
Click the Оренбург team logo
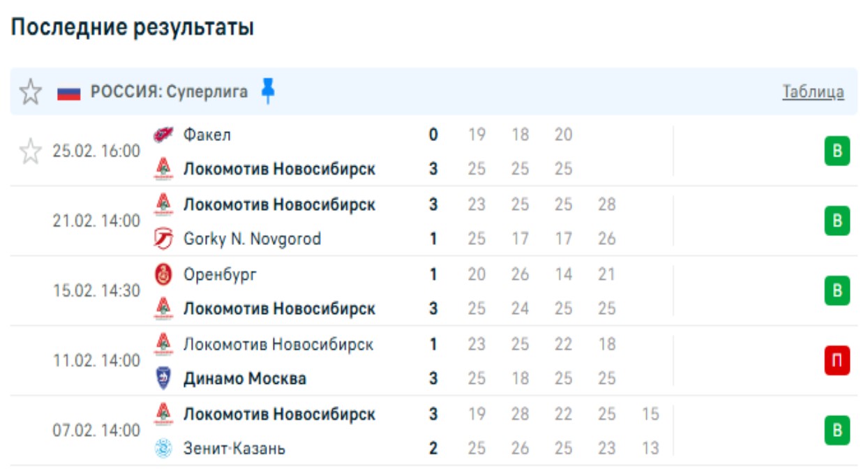(163, 274)
